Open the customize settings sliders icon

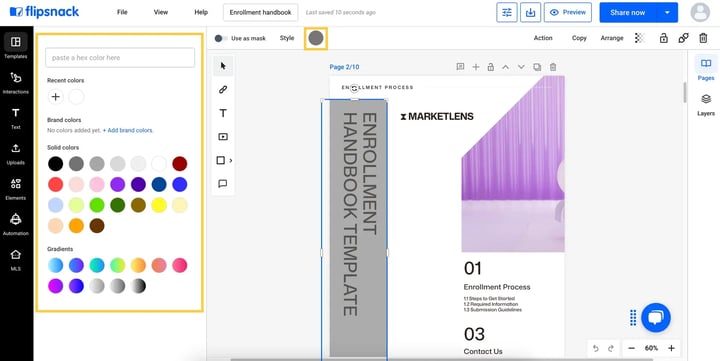coord(507,12)
